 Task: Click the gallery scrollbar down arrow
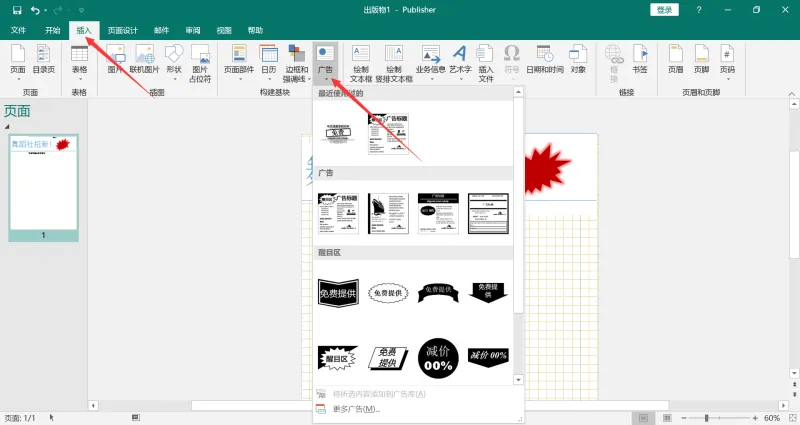coord(518,380)
